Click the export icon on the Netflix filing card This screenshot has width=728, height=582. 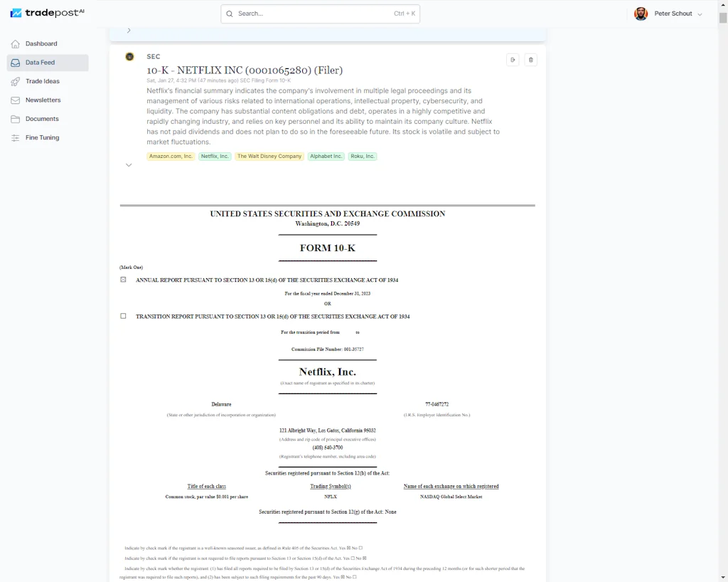[513, 60]
